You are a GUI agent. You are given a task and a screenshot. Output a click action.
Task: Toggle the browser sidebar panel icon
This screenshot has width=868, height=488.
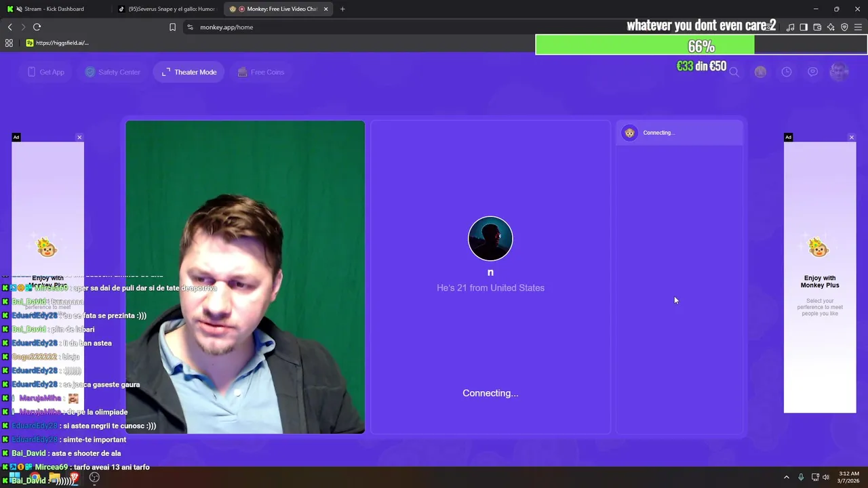click(x=804, y=27)
